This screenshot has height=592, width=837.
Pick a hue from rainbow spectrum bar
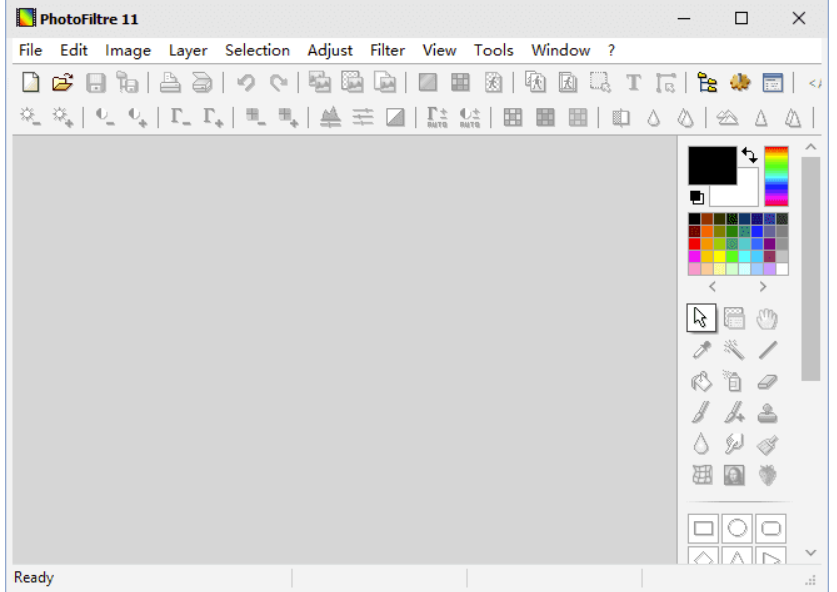776,176
